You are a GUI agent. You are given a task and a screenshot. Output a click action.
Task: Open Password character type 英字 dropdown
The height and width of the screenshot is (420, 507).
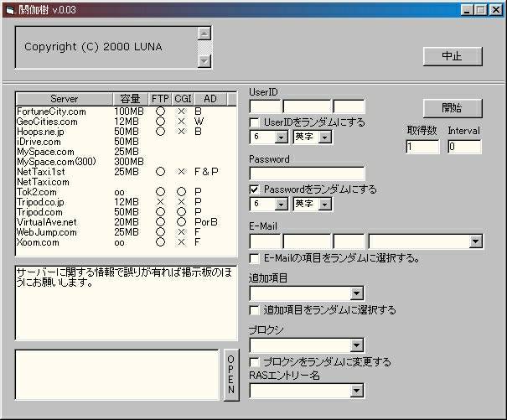pos(324,205)
